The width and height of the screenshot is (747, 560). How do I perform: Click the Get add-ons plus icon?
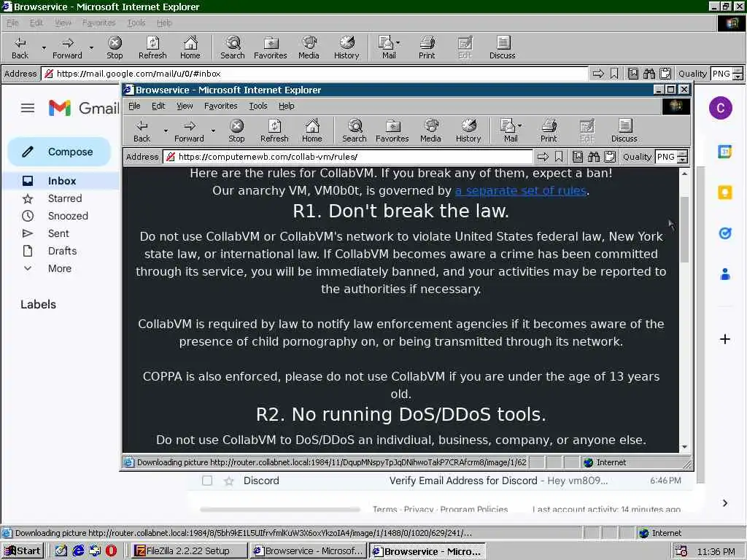pyautogui.click(x=724, y=339)
